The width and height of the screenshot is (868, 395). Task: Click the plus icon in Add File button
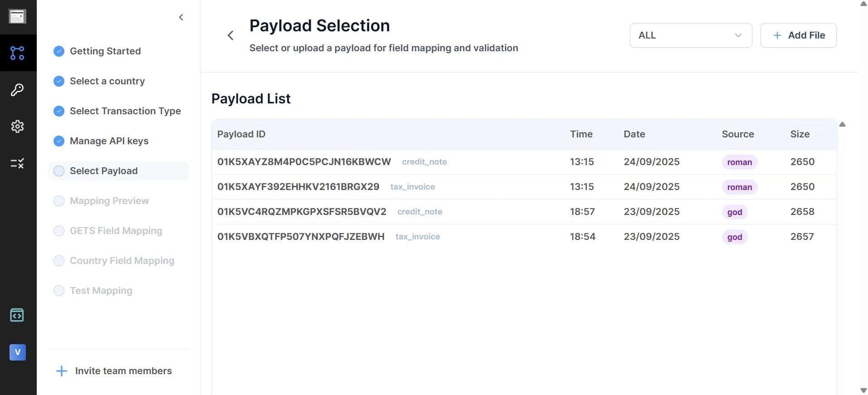coord(777,35)
